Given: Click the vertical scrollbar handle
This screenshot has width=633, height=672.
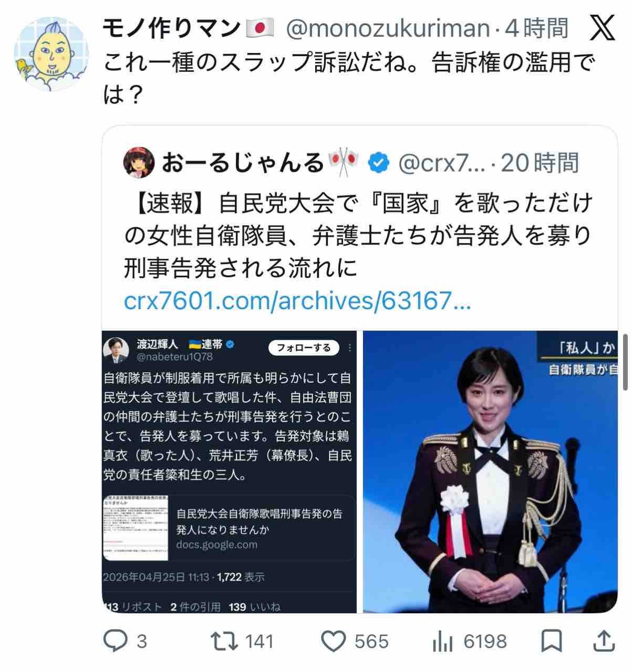Looking at the screenshot, I should coord(625,362).
